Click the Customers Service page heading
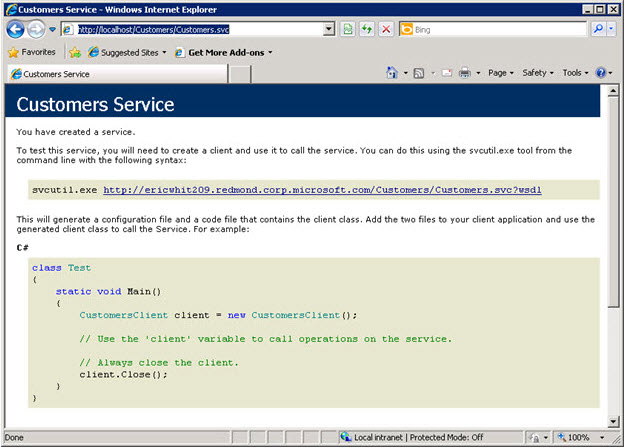 point(95,104)
